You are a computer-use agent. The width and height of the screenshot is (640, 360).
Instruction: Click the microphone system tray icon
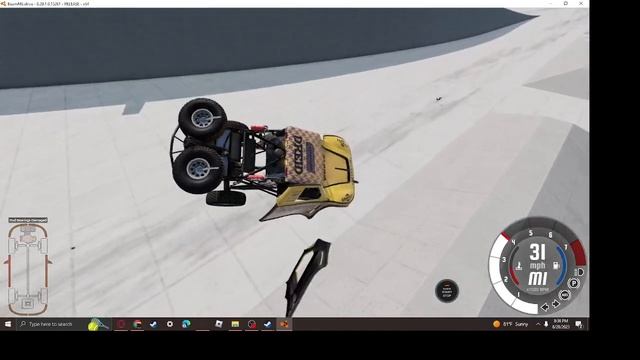(x=546, y=324)
